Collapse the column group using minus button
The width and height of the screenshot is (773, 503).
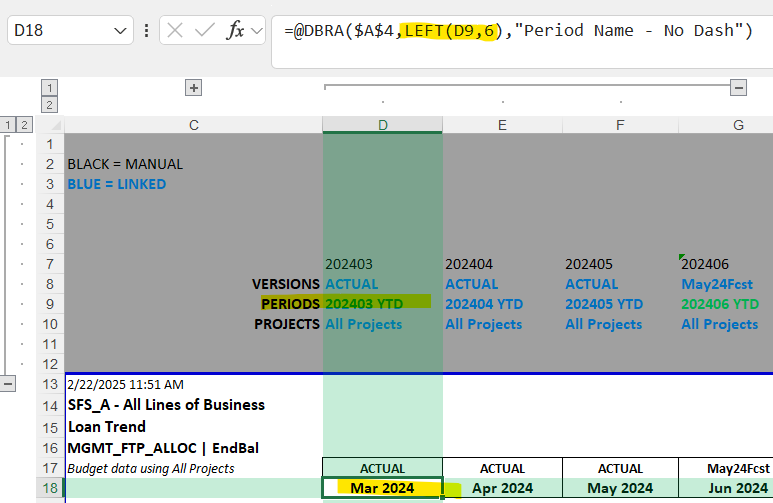[x=739, y=88]
